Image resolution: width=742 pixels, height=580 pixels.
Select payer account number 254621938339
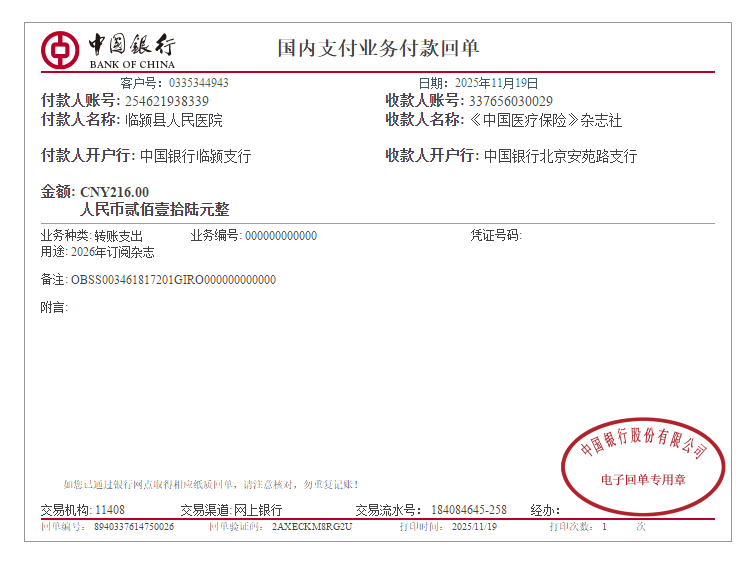pos(167,101)
